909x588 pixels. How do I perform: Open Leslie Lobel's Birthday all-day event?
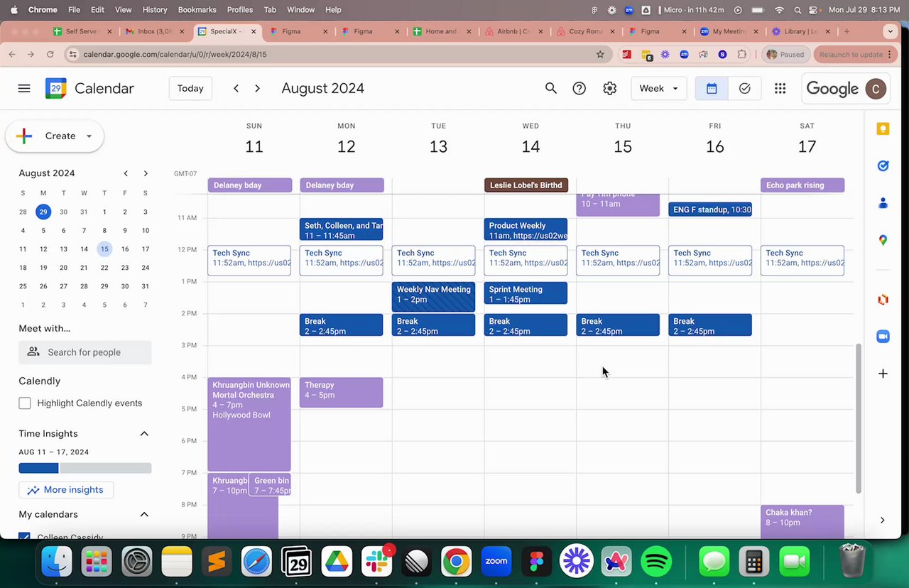[x=526, y=185]
